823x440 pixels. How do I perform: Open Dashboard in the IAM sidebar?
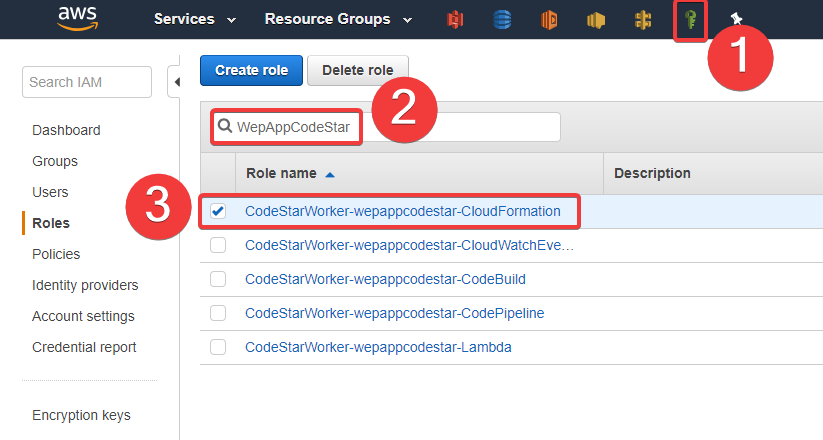[66, 130]
